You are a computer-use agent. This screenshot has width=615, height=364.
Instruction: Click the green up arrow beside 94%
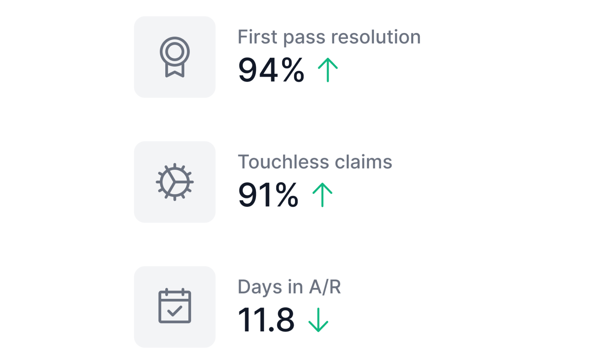pyautogui.click(x=328, y=70)
